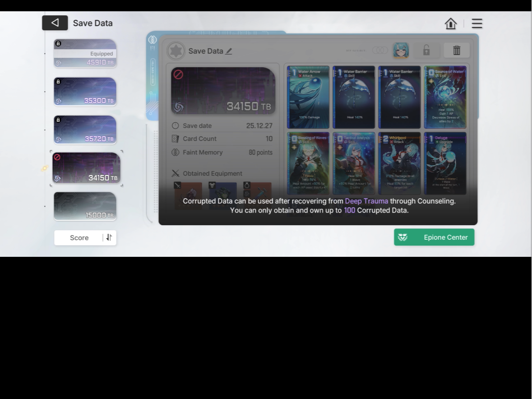Click the pencil icon to rename save data
532x399 pixels.
point(229,51)
